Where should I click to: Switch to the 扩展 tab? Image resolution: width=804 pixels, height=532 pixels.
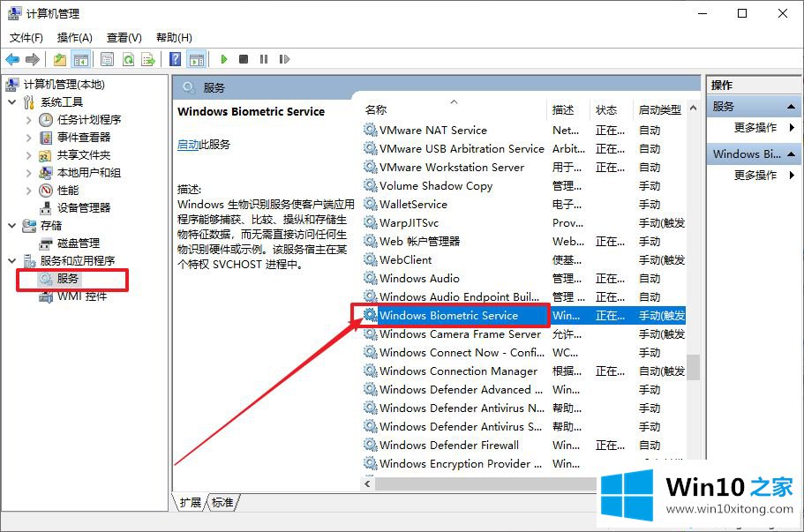190,502
